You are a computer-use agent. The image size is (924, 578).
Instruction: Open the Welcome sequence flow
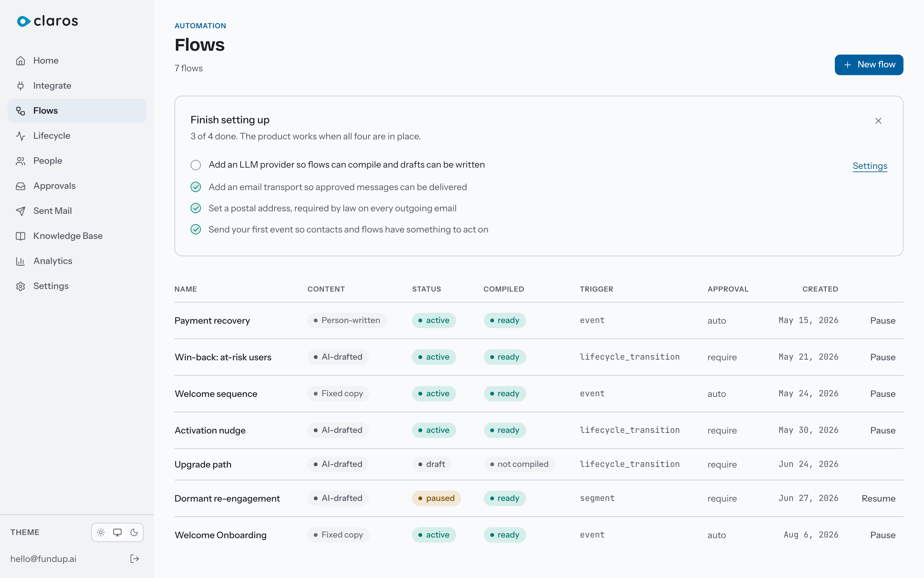[216, 394]
